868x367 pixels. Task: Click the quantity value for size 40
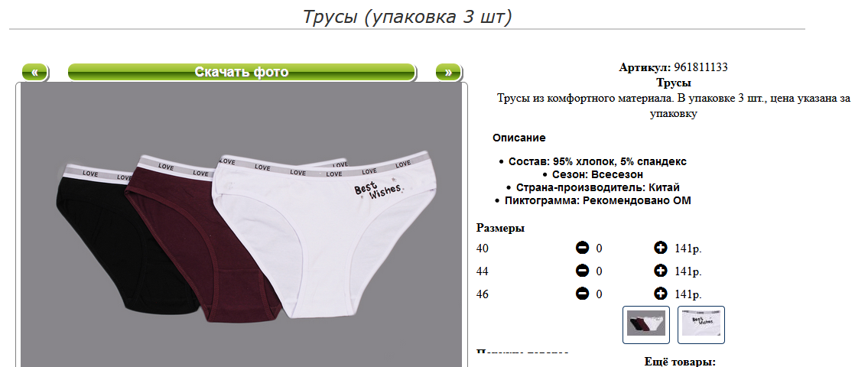(599, 248)
